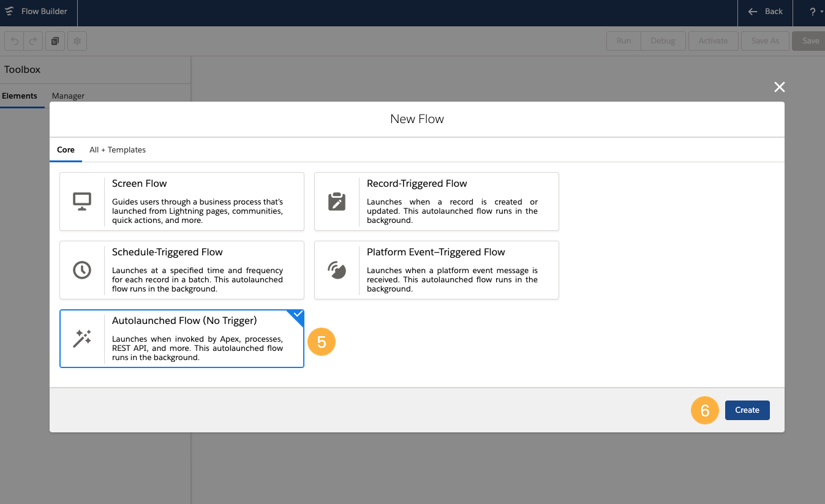Click the Flow Builder logo icon
The image size is (825, 504).
point(9,10)
